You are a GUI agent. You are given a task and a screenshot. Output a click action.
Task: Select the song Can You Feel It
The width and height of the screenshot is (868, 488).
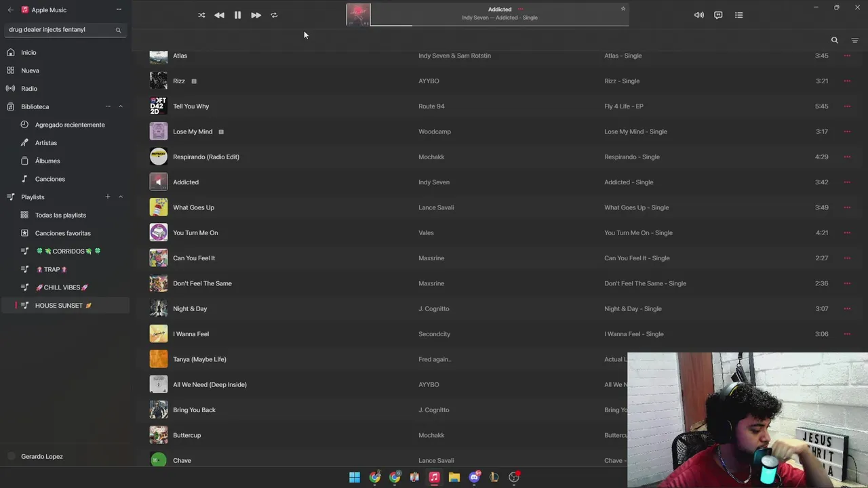pos(194,258)
